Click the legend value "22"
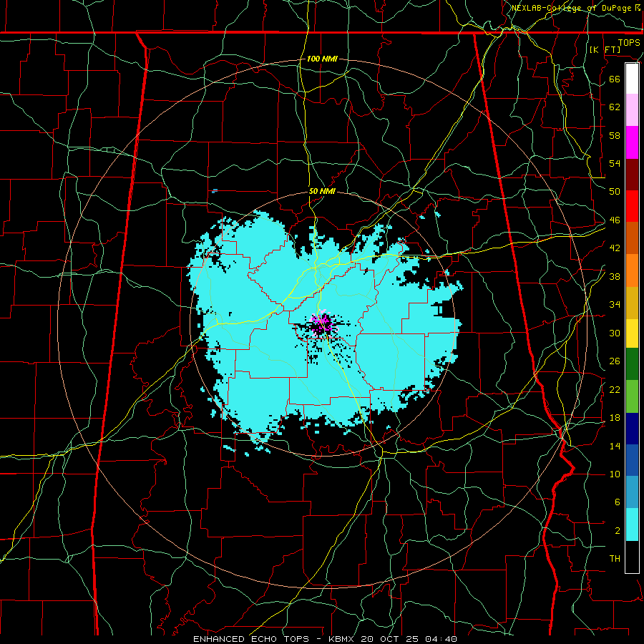 coord(615,389)
